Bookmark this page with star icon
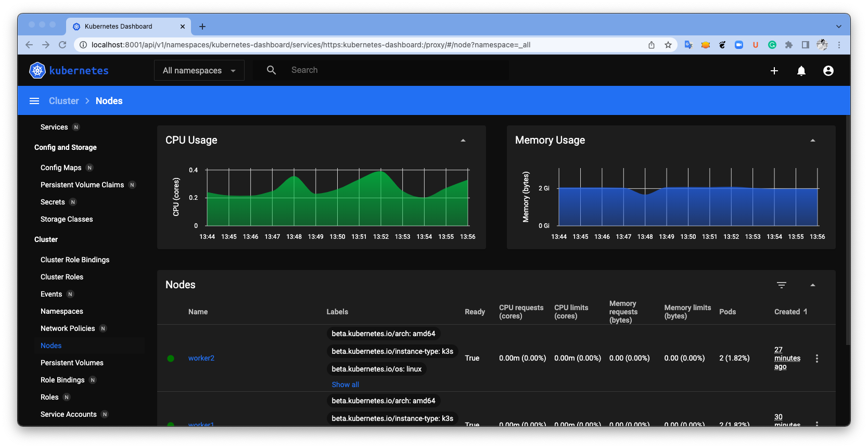The height and width of the screenshot is (448, 868). pos(668,45)
